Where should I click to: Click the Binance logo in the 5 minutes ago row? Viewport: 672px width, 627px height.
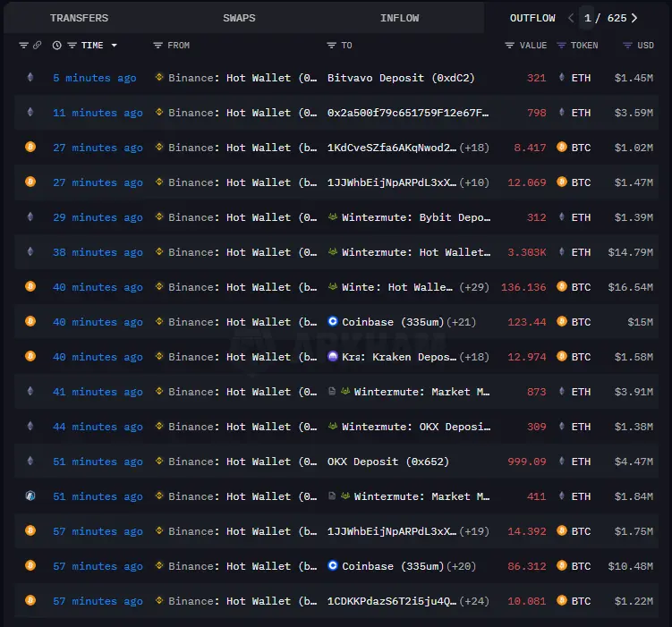coord(159,78)
